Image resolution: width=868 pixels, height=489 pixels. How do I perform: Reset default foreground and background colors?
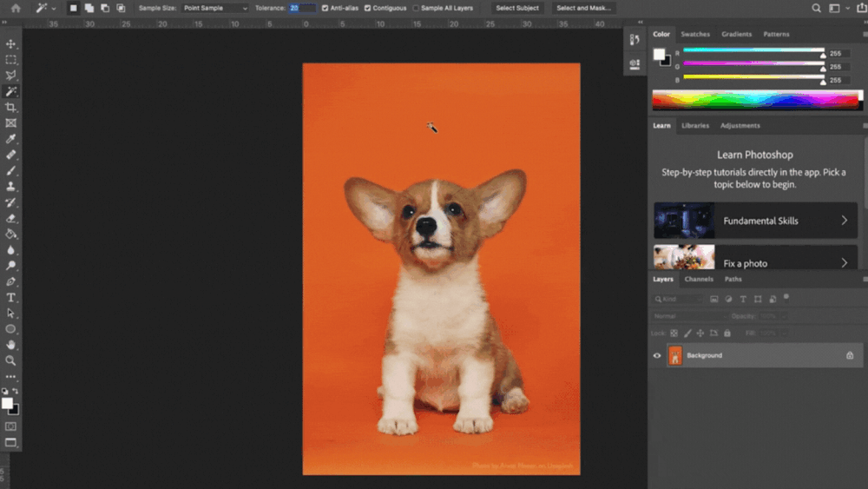tap(5, 391)
